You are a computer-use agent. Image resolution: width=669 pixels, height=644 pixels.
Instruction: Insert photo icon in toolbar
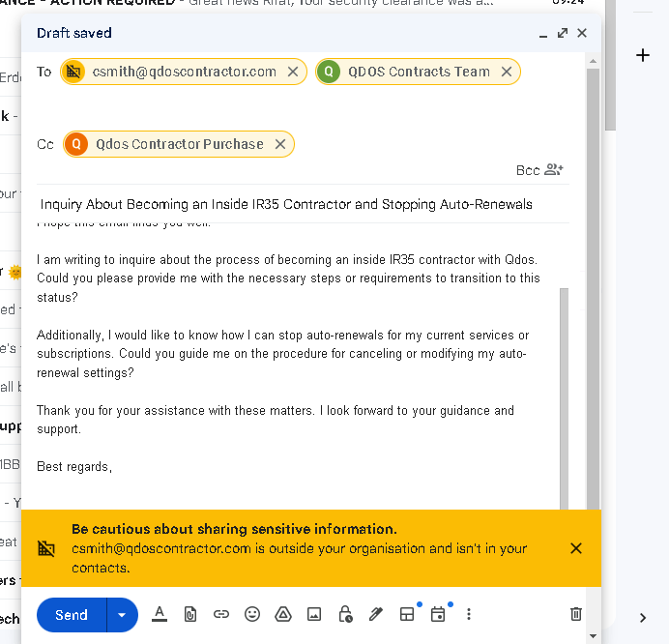tap(314, 614)
